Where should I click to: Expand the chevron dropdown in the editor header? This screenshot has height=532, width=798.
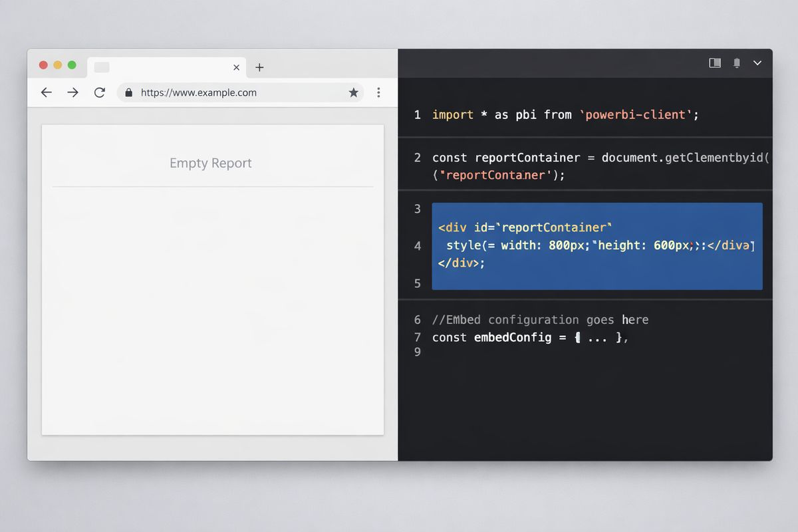point(757,63)
